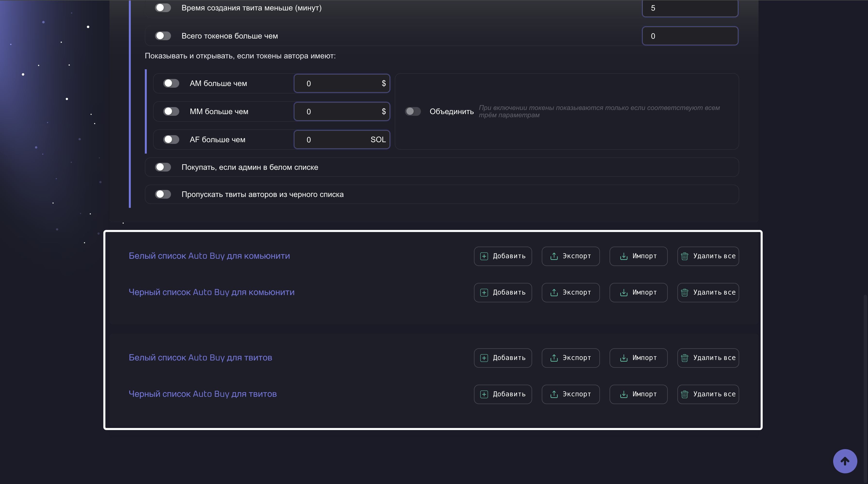Click export icon for tweets whitelist

coord(554,358)
